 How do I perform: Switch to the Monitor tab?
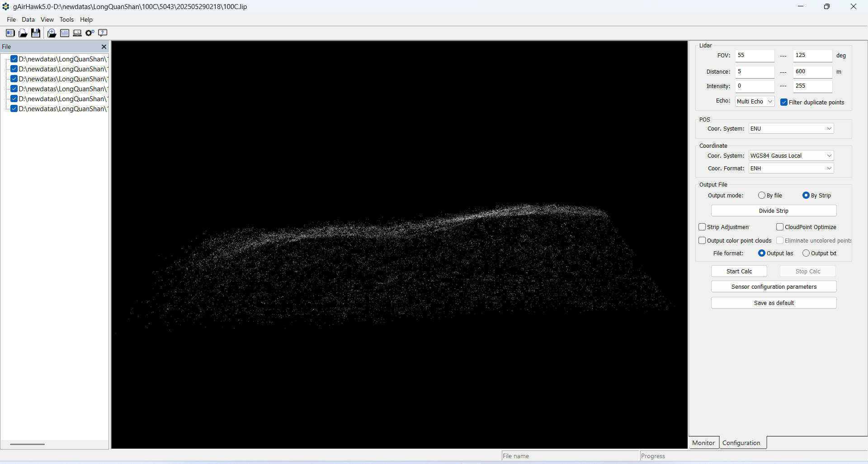tap(703, 443)
